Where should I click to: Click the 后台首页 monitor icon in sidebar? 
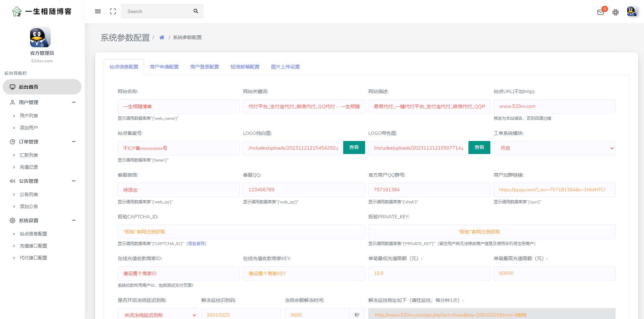tap(13, 87)
